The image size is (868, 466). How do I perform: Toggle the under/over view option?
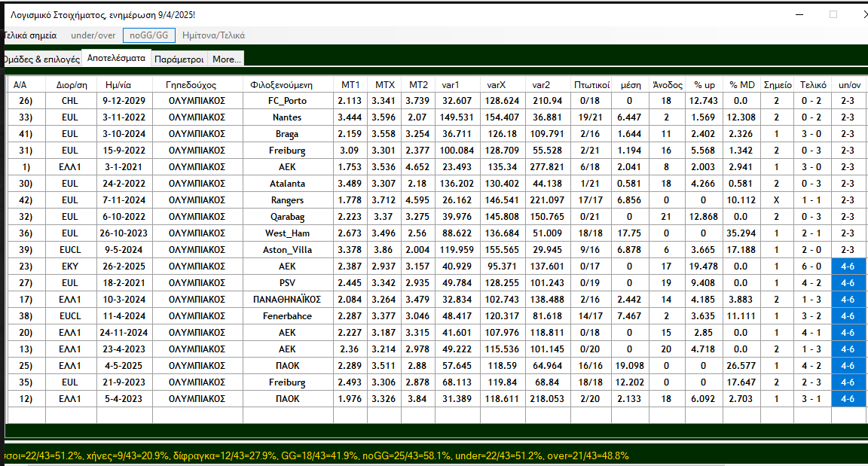[93, 35]
